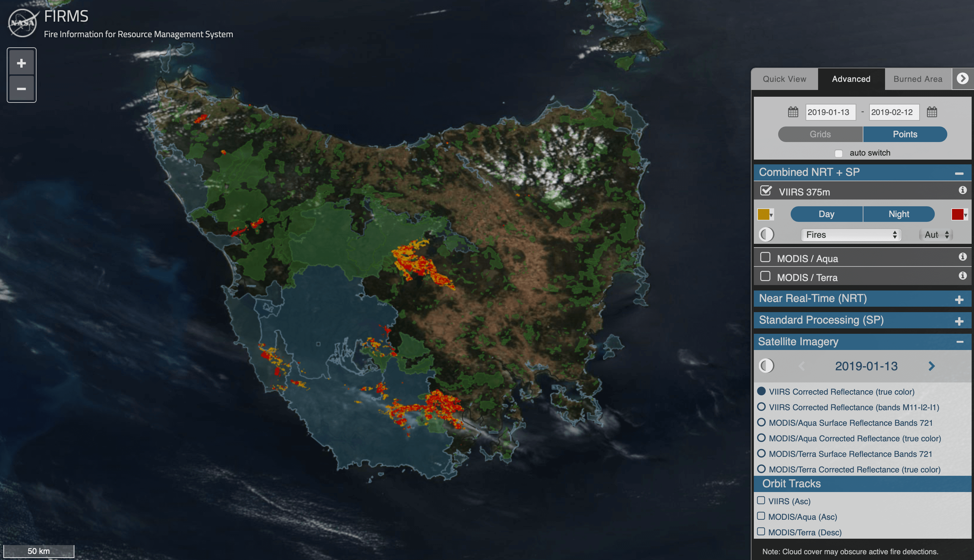The image size is (974, 560).
Task: Click satellite imagery date 2019-01-13
Action: pos(866,366)
